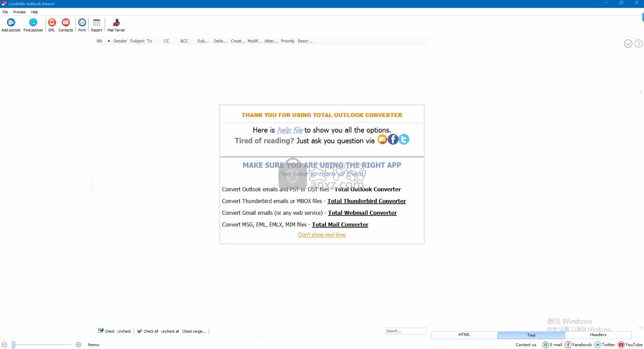
Task: Click the Facebook icon in welcome panel
Action: click(x=393, y=139)
